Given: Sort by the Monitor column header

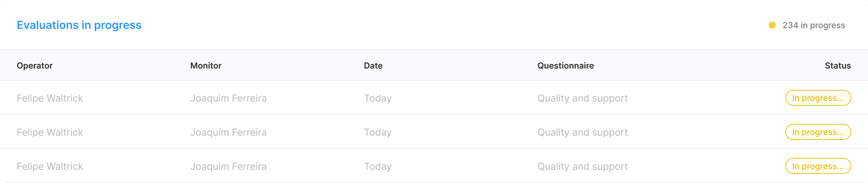Looking at the screenshot, I should (x=206, y=65).
